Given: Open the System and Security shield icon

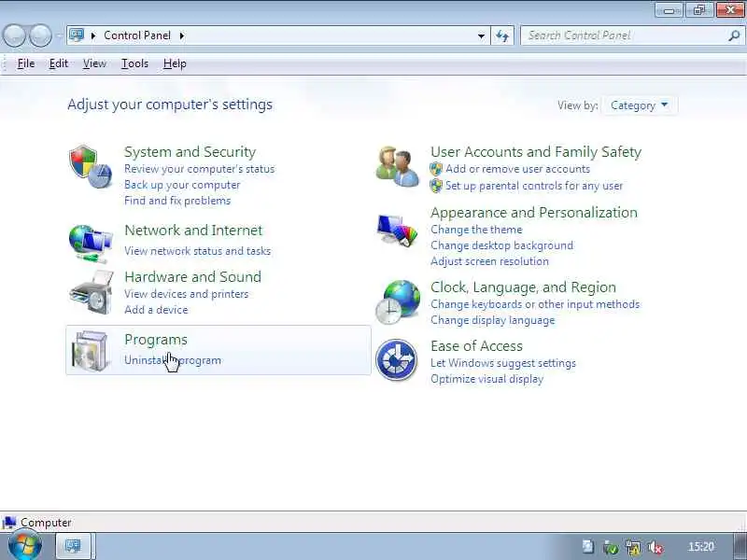Looking at the screenshot, I should pos(90,167).
